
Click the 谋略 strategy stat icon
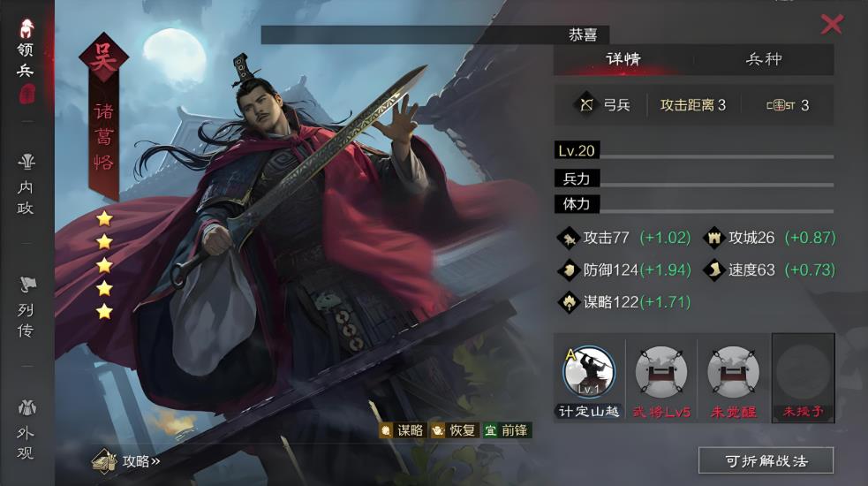(x=569, y=302)
